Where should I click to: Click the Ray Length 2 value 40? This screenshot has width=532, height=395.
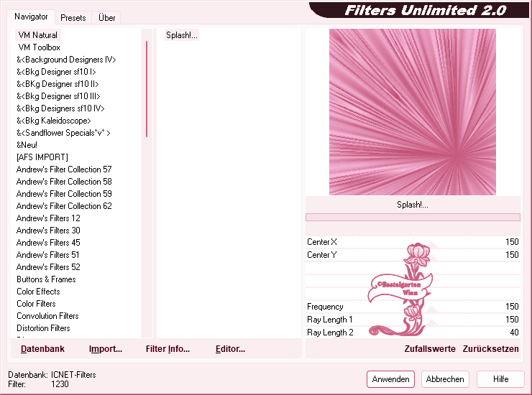(514, 333)
